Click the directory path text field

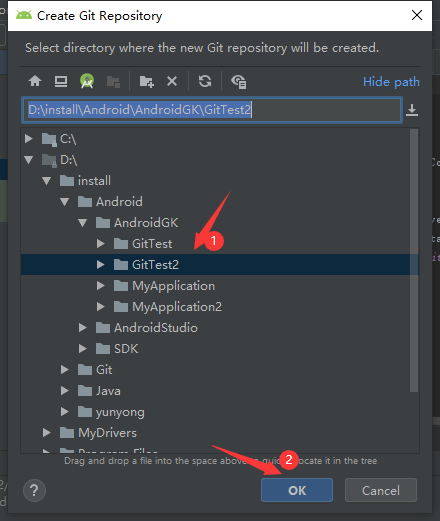[212, 110]
